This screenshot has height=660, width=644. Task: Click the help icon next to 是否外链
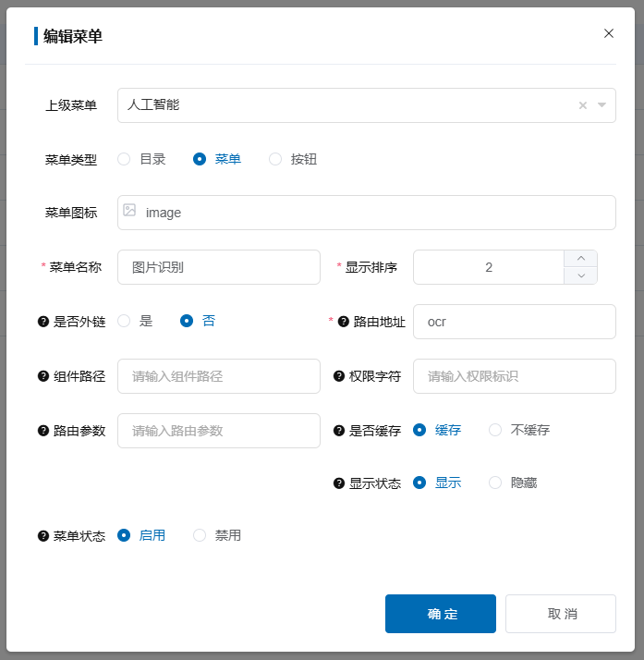click(x=43, y=322)
